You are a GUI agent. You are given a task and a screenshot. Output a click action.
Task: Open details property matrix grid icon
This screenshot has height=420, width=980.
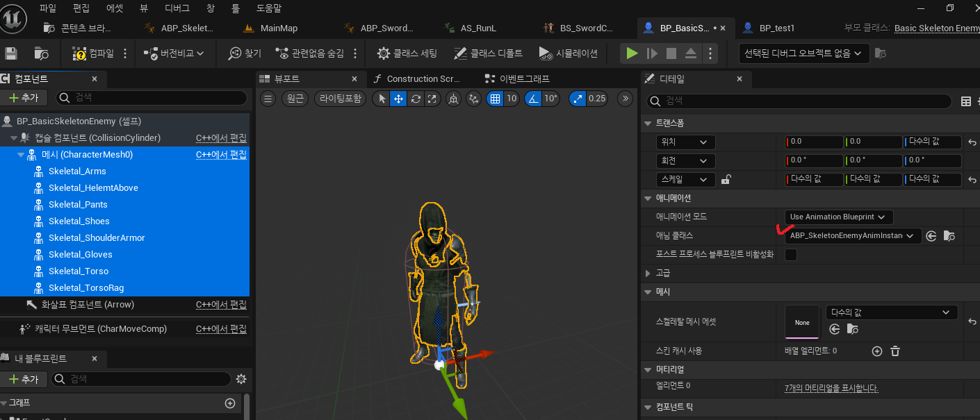(x=965, y=101)
